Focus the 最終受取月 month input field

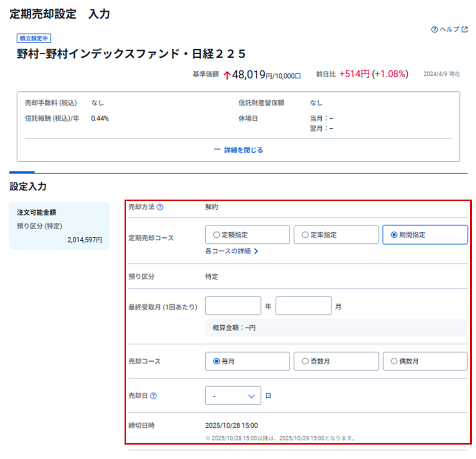point(303,306)
